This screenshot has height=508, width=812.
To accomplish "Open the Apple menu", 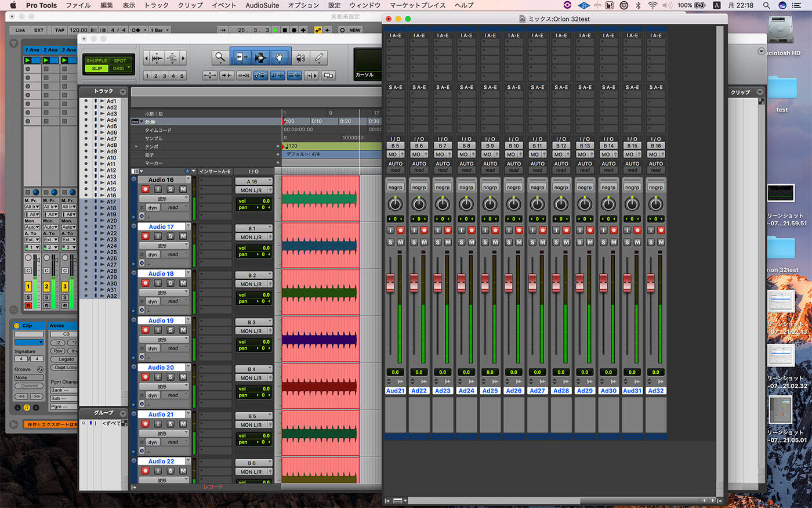I will 13,5.
